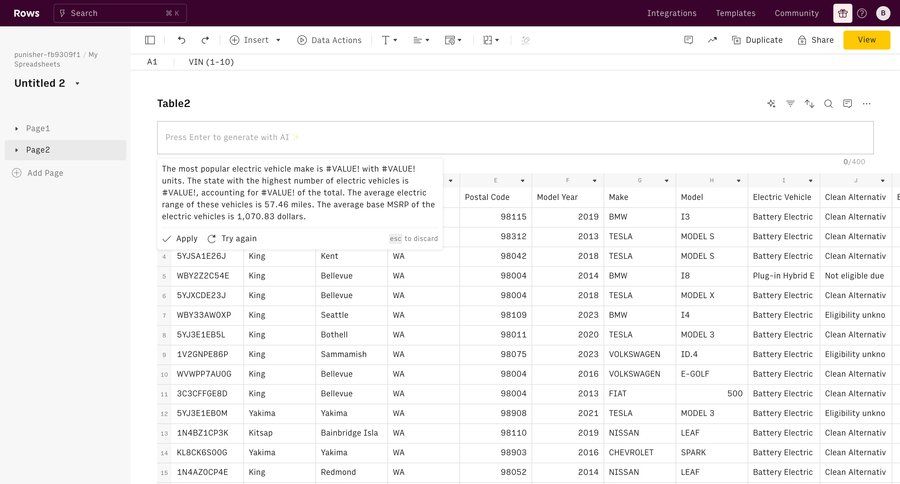The image size is (900, 484).
Task: Select row number 10 header
Action: [x=164, y=374]
